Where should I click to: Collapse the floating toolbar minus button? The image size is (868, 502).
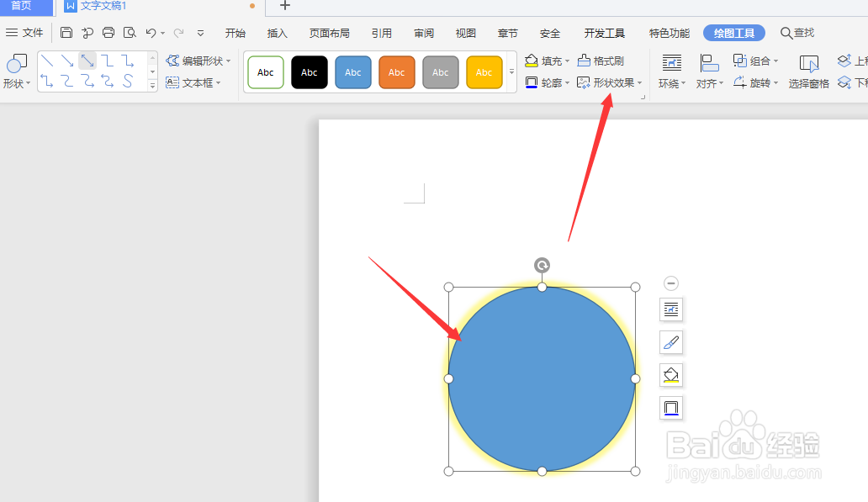click(x=671, y=283)
